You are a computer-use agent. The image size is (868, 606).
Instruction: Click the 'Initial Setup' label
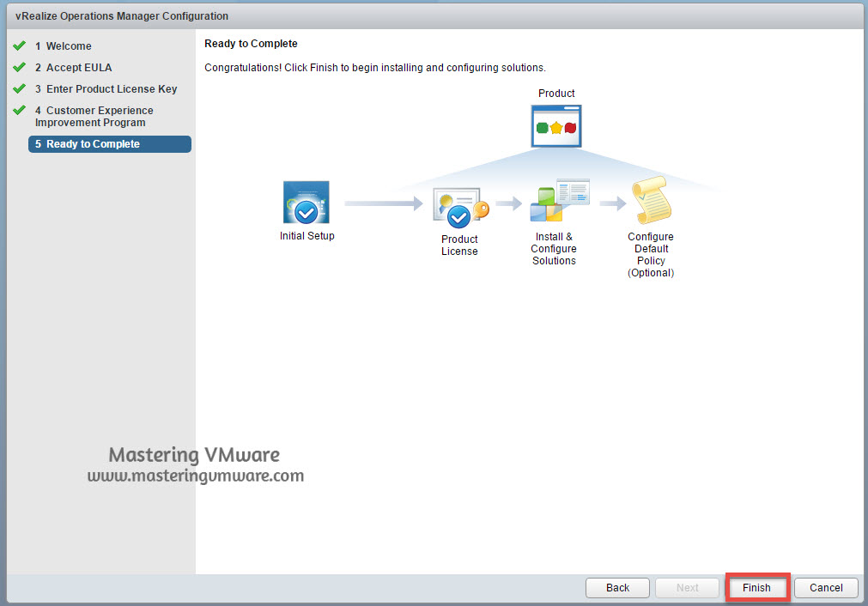click(x=307, y=236)
